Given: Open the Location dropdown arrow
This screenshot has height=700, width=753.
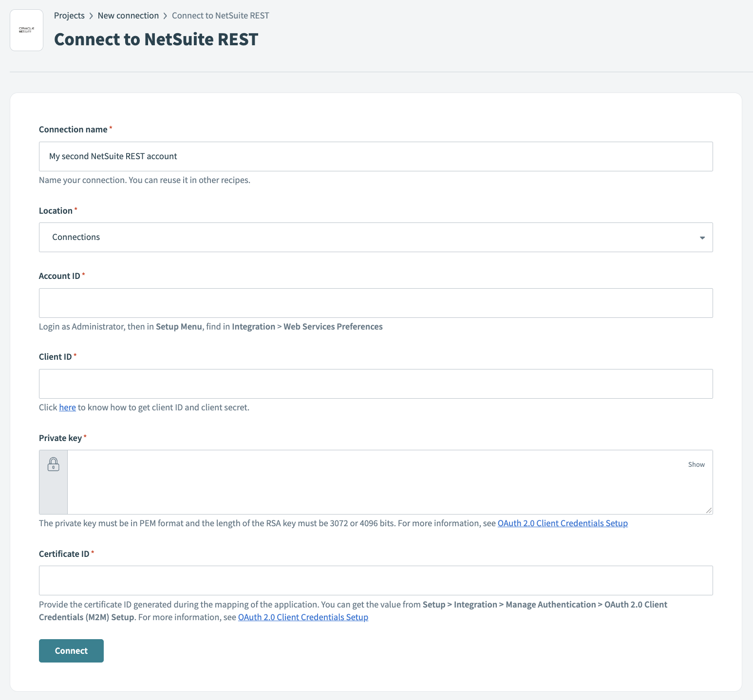Looking at the screenshot, I should [702, 238].
